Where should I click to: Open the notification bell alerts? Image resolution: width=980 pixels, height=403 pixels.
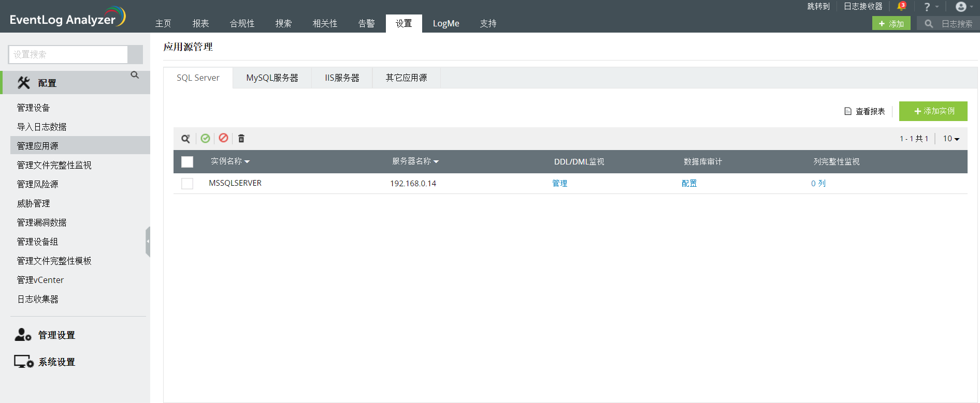click(901, 6)
